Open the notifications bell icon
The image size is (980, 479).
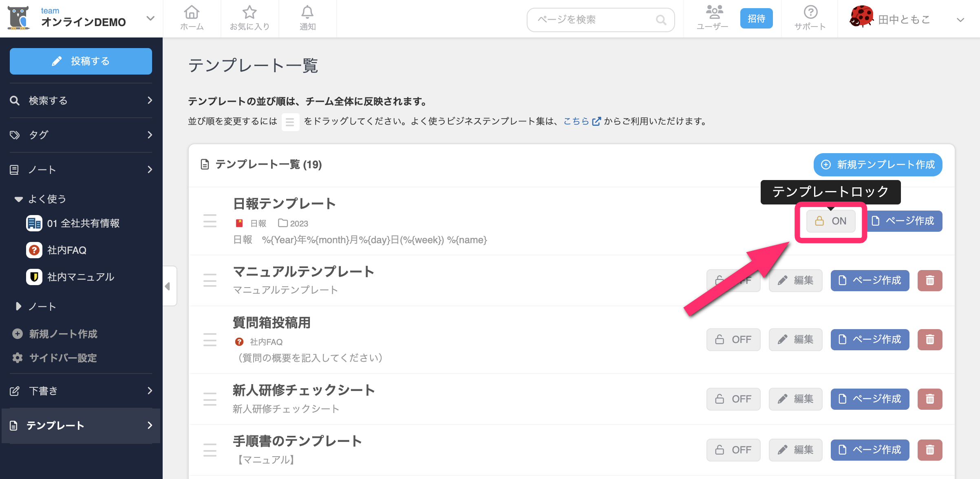[307, 18]
